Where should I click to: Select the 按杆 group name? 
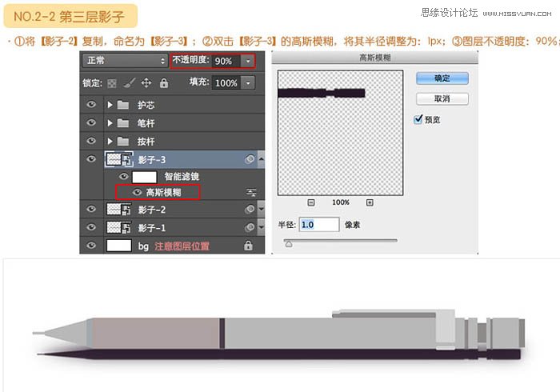pos(146,142)
